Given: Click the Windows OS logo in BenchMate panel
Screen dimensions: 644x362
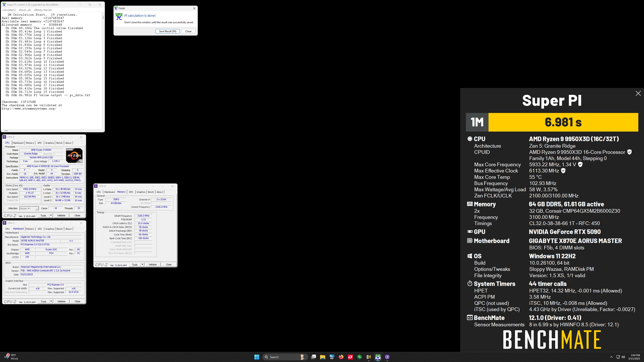Looking at the screenshot, I should point(470,256).
